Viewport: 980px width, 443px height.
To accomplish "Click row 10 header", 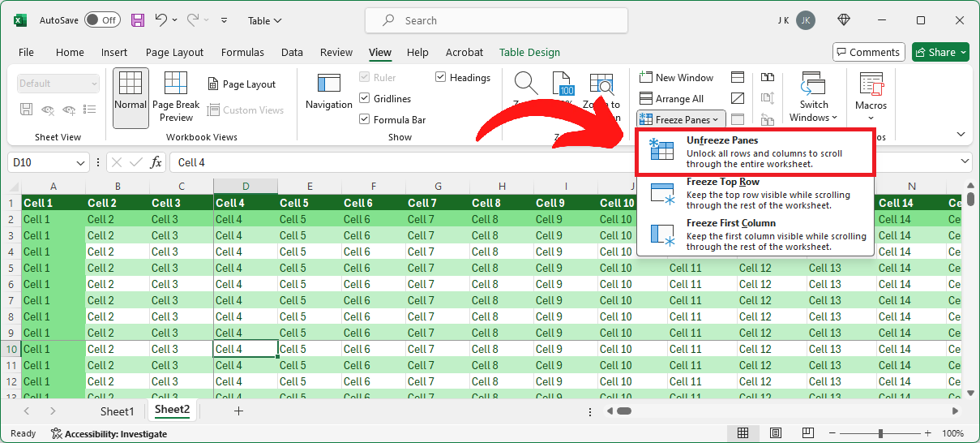I will coord(11,349).
